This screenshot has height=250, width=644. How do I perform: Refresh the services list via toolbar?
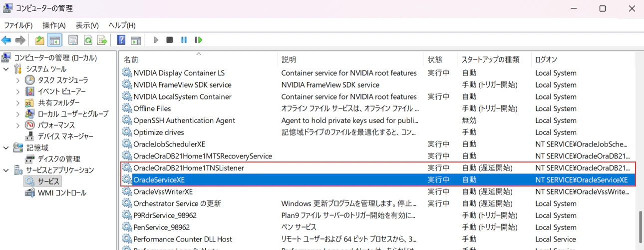(88, 40)
